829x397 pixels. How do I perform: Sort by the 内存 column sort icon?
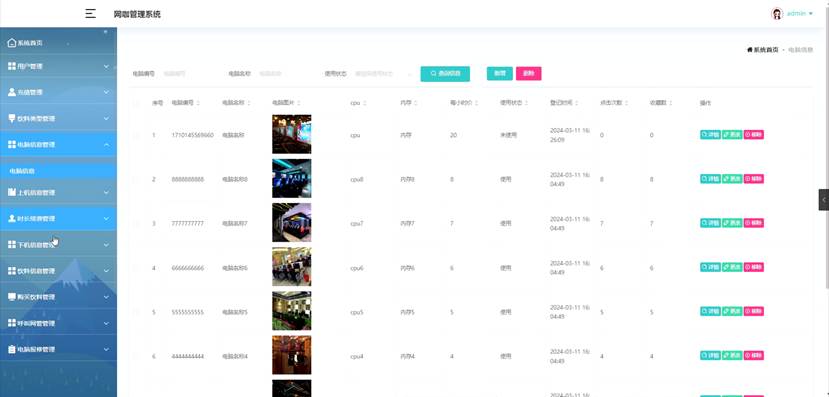point(416,103)
